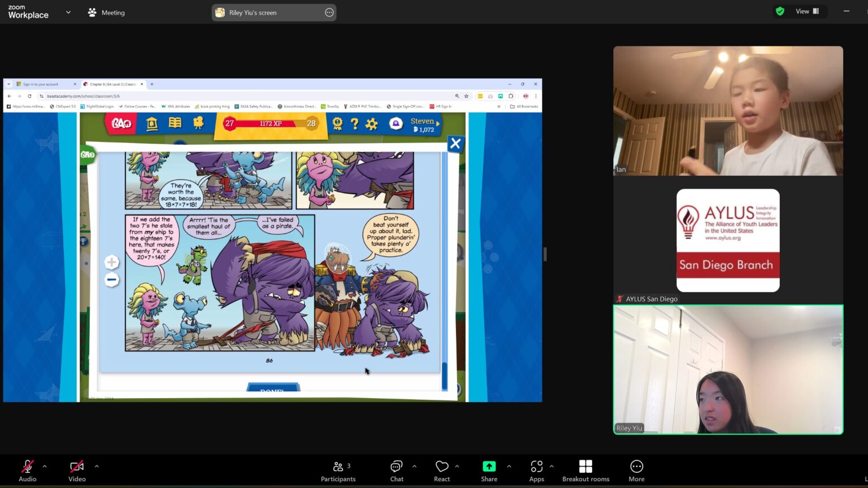Reload the Beast Academy page
Image resolution: width=868 pixels, height=488 pixels.
pyautogui.click(x=29, y=96)
